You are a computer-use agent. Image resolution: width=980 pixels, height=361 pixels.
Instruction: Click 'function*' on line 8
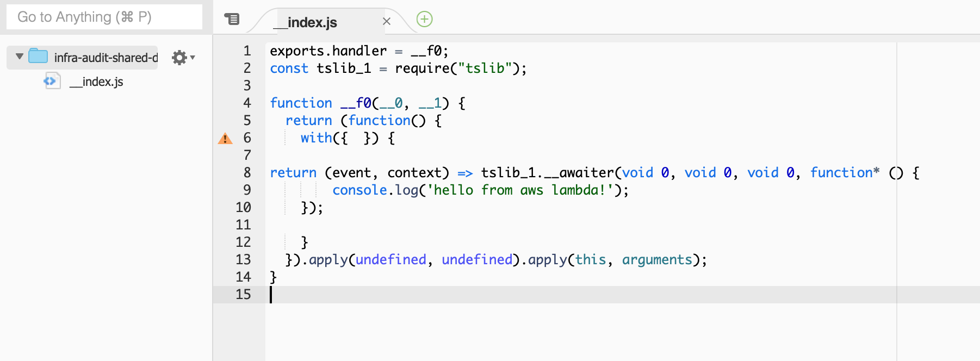coord(845,172)
